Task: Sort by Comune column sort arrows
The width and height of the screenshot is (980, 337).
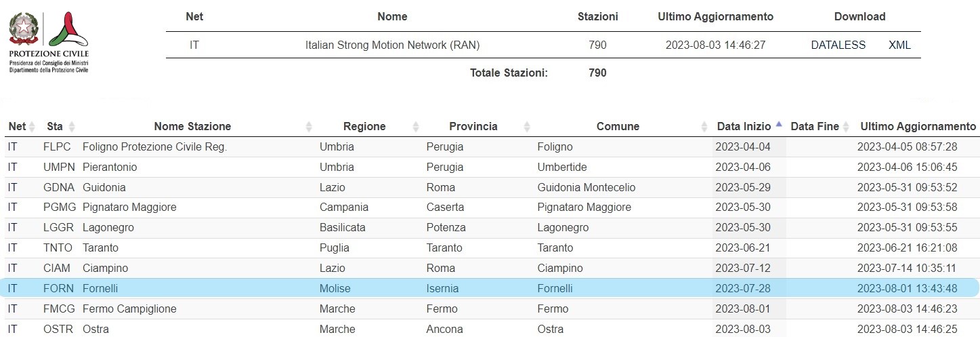Action: [704, 127]
